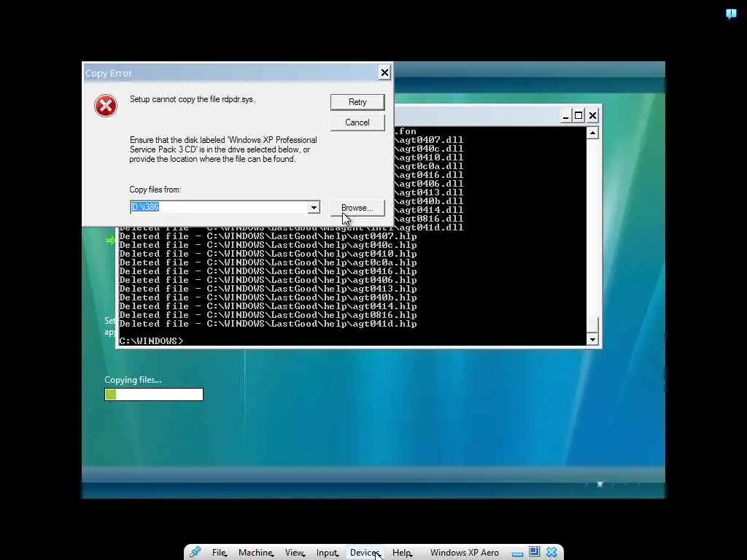Click the 'Windows XP Aero' VM name label
The image size is (747, 560).
(465, 553)
